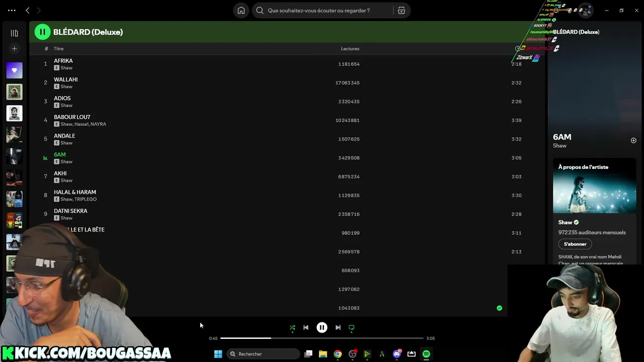The width and height of the screenshot is (644, 362).
Task: Click the 3:39 duration of BABOUR LOU7
Action: coord(516,121)
